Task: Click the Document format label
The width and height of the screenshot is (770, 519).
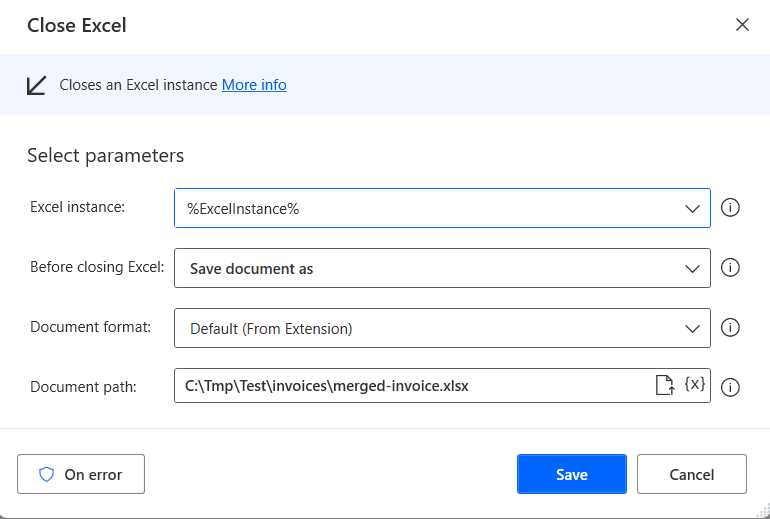Action: pos(91,327)
